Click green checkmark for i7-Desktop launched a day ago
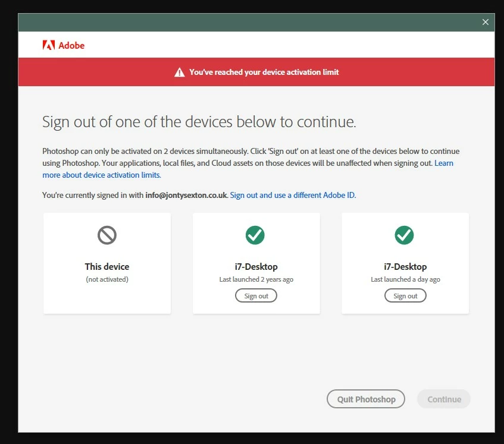The image size is (504, 444). click(x=405, y=235)
